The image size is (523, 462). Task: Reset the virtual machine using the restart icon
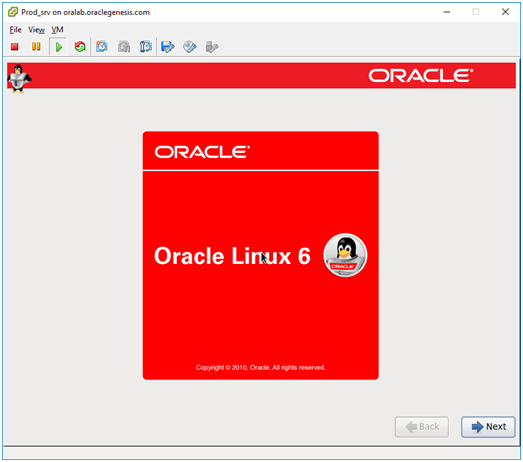coord(80,47)
